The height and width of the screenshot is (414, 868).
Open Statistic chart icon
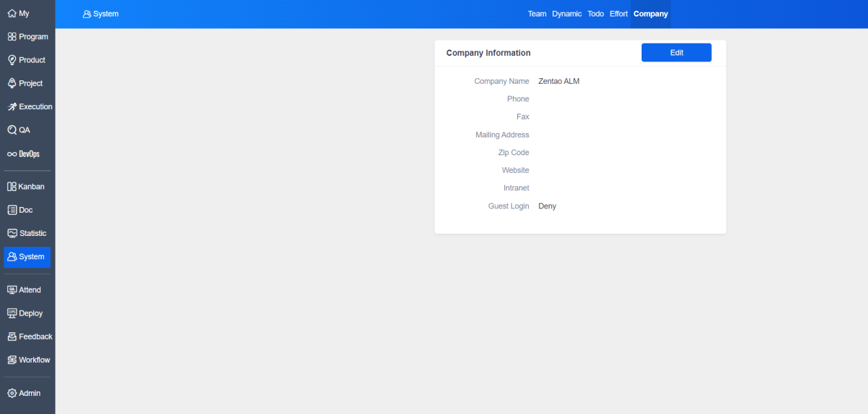pos(12,233)
